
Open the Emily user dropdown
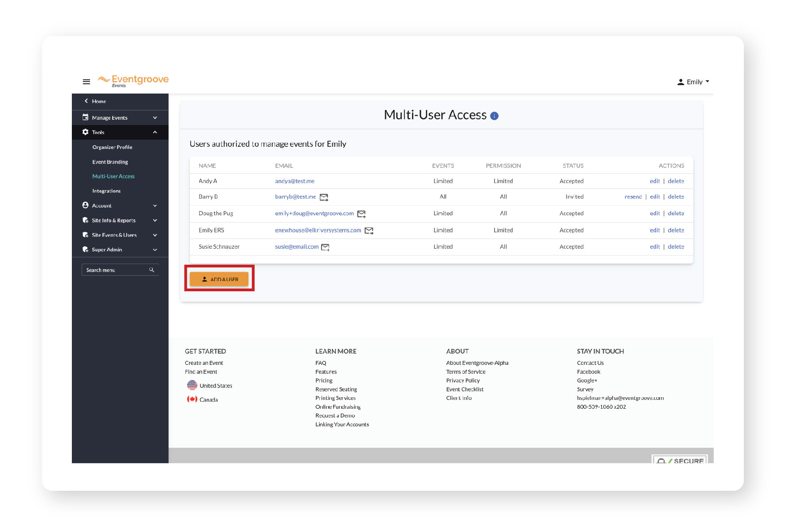click(693, 82)
